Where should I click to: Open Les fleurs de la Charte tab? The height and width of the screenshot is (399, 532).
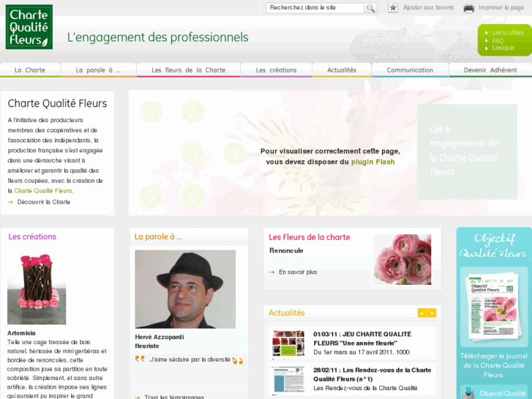[188, 70]
